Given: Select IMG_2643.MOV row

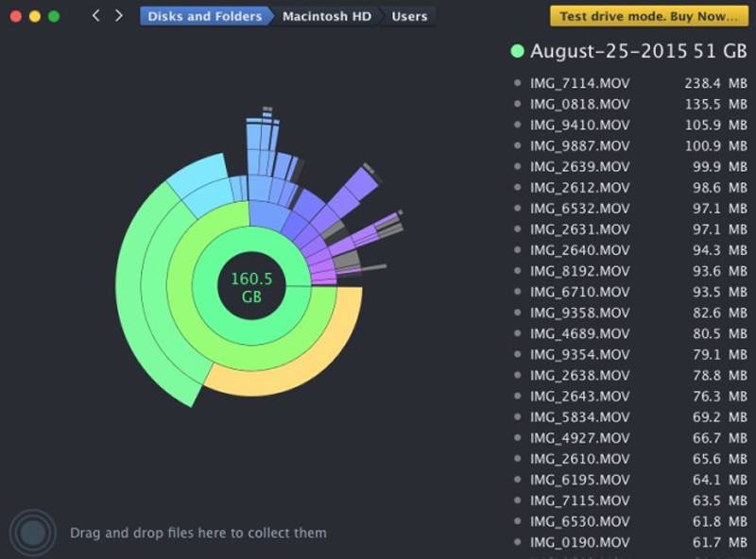Looking at the screenshot, I should click(x=630, y=397).
